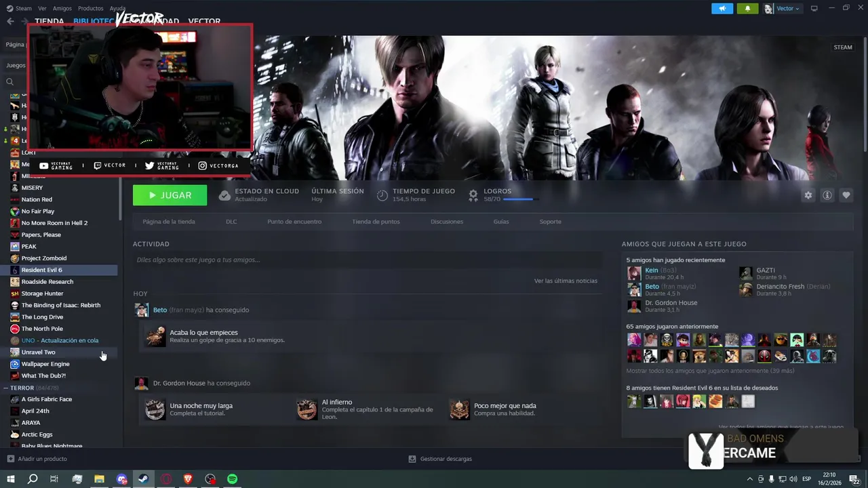Screen dimensions: 868x488
Task: Open the notifications bell button
Action: coord(748,8)
